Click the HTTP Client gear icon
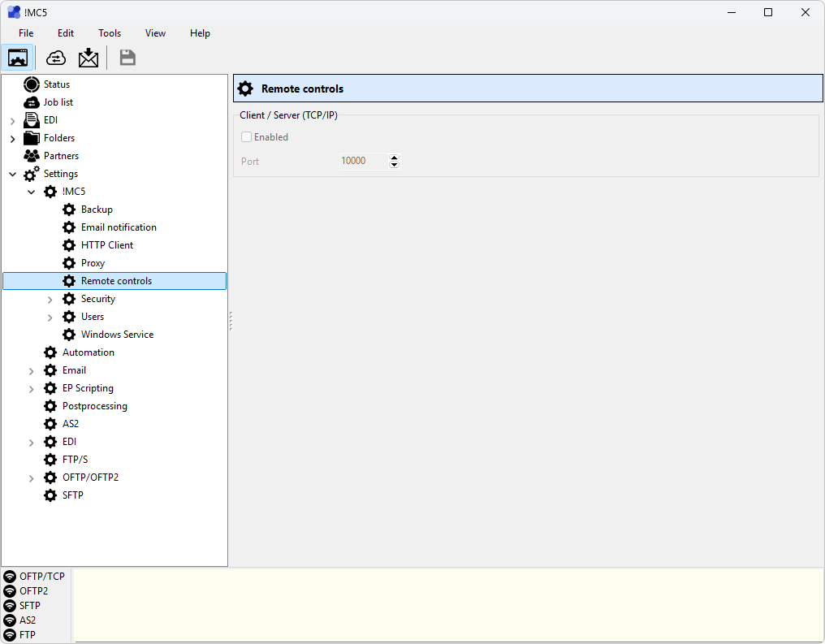825x644 pixels. tap(69, 245)
